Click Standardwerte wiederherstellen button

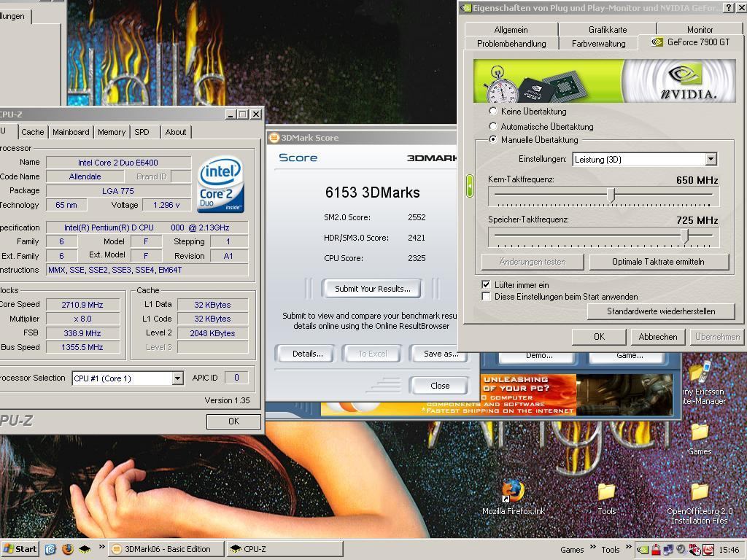click(661, 311)
